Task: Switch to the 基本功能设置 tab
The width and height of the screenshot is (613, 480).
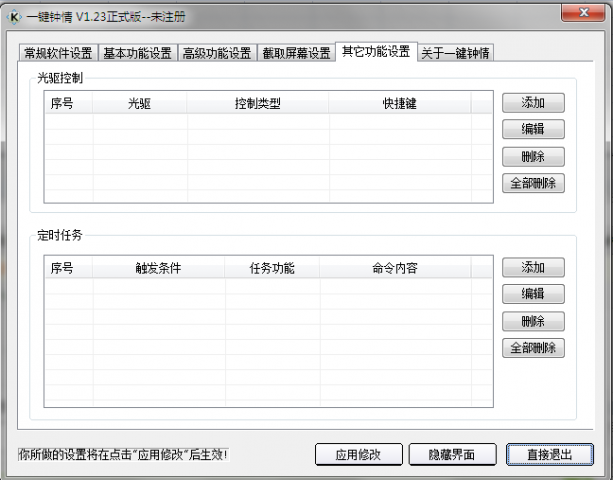Action: (137, 53)
